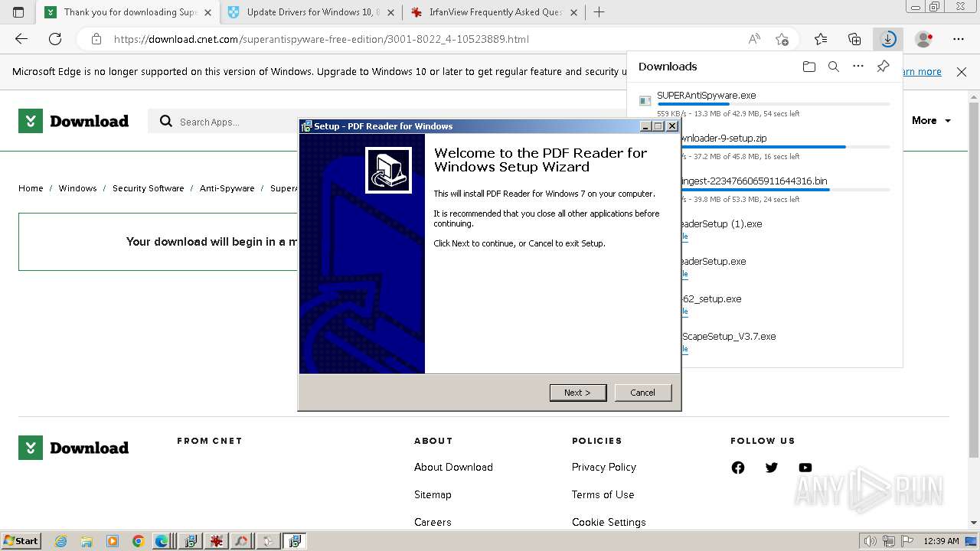Open the Careers footer link
980x551 pixels.
(433, 522)
